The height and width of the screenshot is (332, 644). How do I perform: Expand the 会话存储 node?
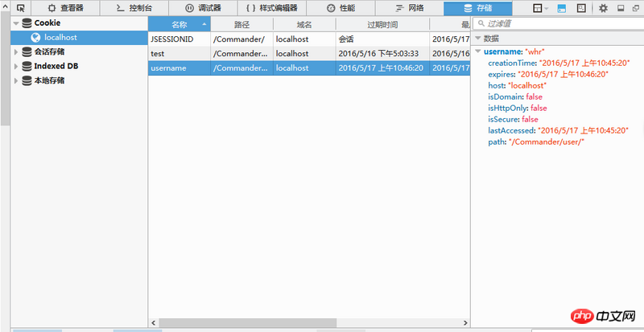(x=16, y=52)
